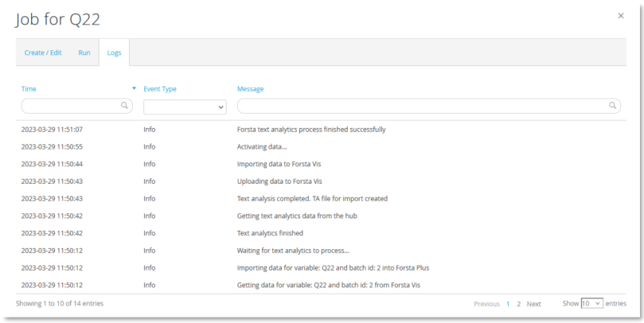This screenshot has width=644, height=323.
Task: Select page 1 in pagination
Action: point(508,304)
